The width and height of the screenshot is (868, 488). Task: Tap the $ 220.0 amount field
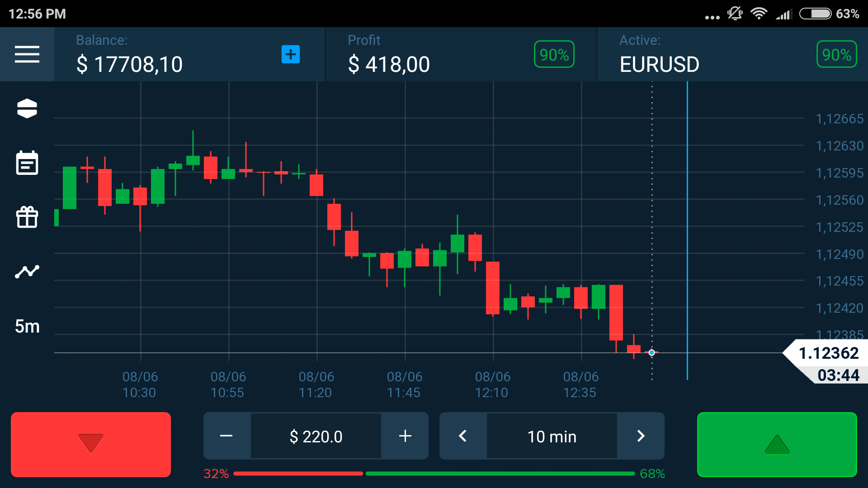tap(316, 436)
